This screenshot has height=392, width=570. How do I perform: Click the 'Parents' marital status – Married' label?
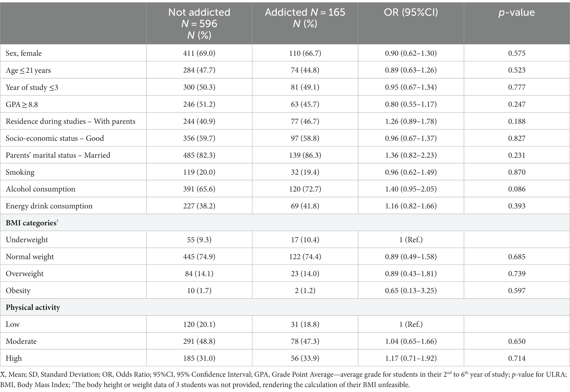click(58, 155)
